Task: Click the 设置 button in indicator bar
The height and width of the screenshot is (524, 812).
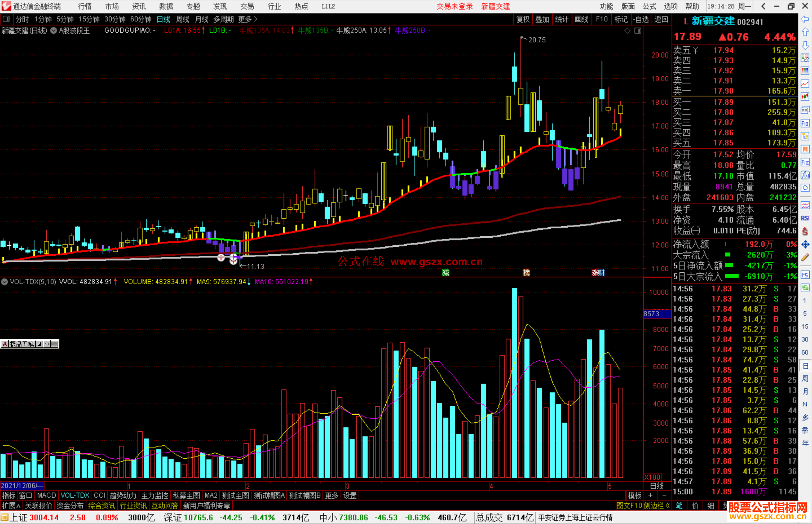Action: pyautogui.click(x=350, y=496)
